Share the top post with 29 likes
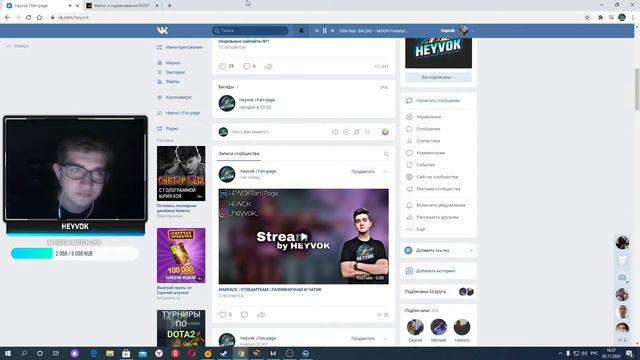This screenshot has width=640, height=360. (x=268, y=66)
